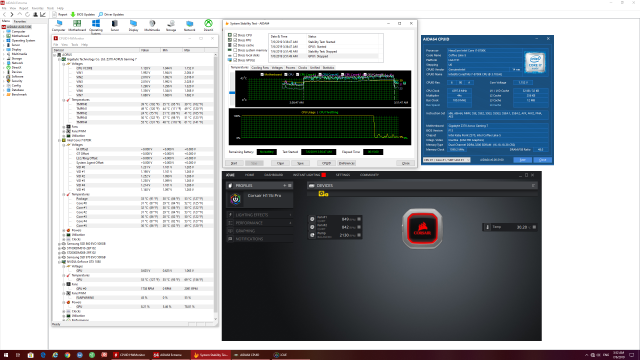Open the Operating System category icon
The width and height of the screenshot is (640, 360).
pyautogui.click(x=96, y=26)
